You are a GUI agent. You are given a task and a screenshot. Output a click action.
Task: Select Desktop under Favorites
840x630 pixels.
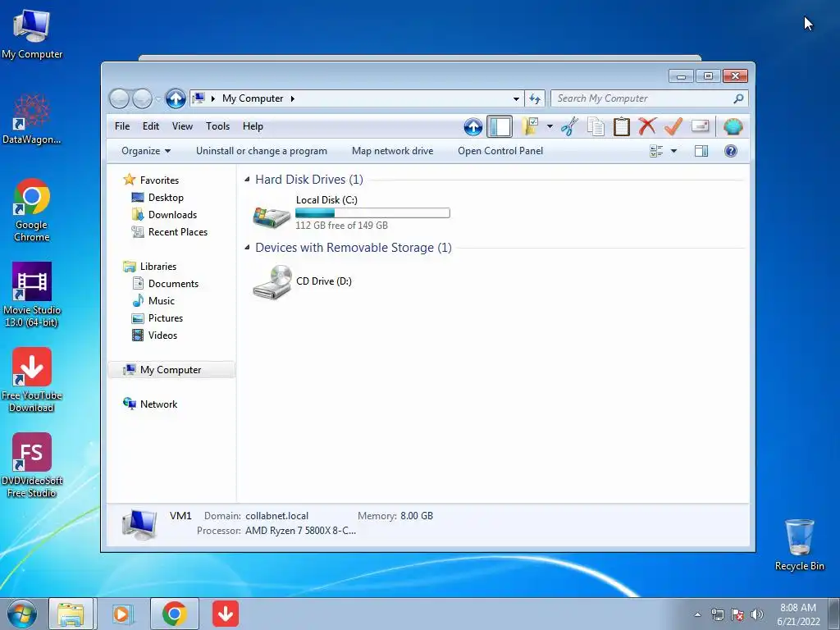166,198
